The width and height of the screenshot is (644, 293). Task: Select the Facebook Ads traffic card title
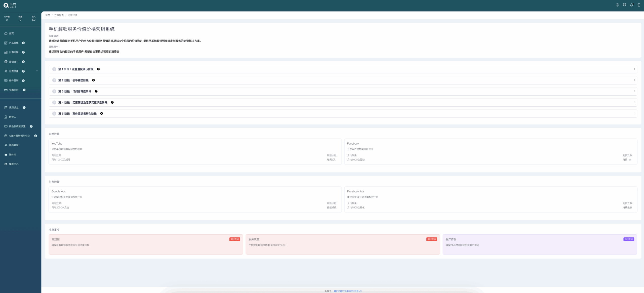[x=356, y=192]
